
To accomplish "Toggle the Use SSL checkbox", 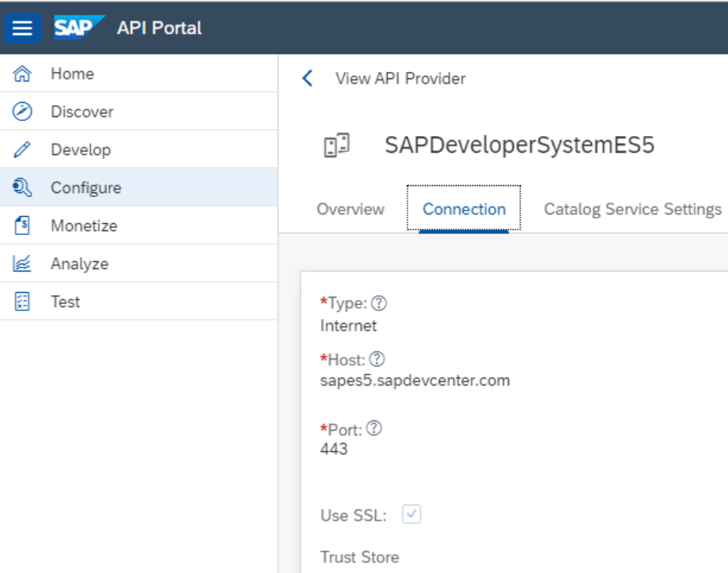I will pos(411,515).
